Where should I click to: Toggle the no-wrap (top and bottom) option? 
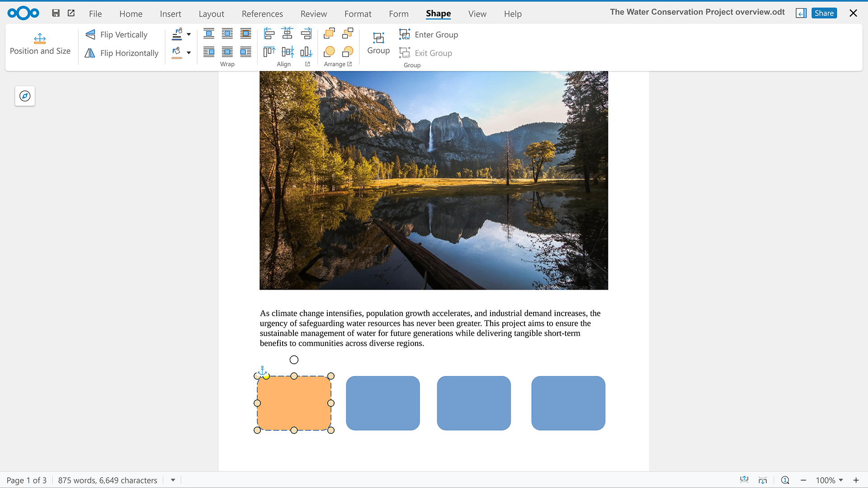[209, 33]
